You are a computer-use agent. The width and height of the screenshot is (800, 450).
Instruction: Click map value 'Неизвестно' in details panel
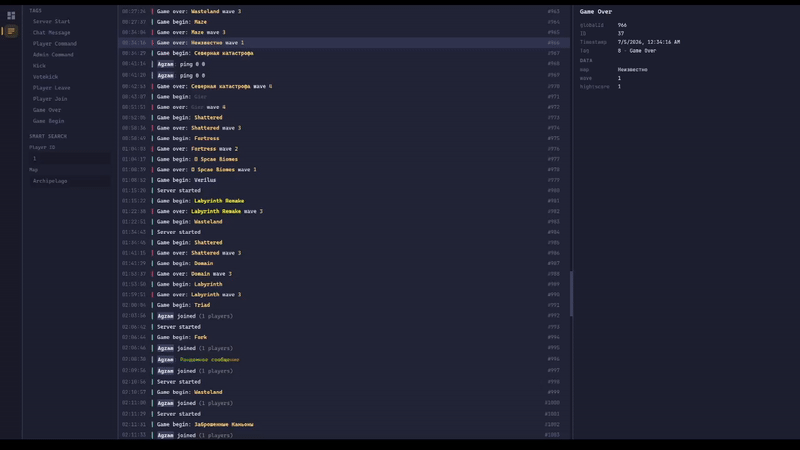click(x=632, y=69)
